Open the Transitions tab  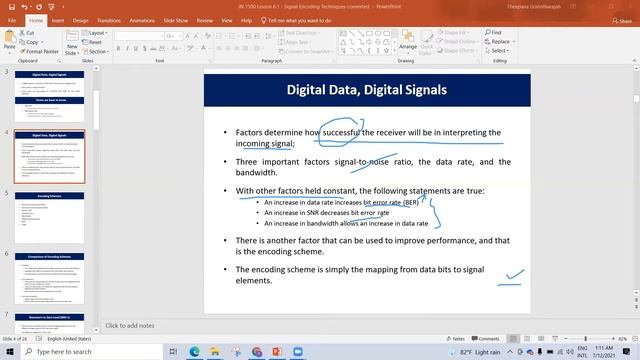coord(109,20)
